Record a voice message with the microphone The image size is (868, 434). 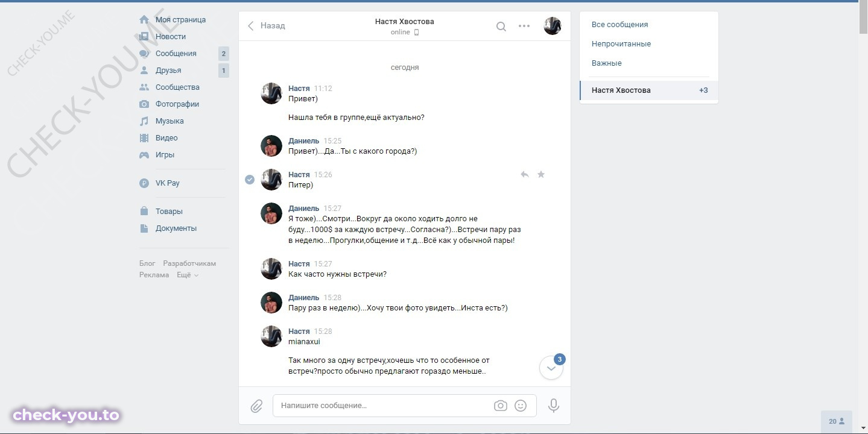554,406
